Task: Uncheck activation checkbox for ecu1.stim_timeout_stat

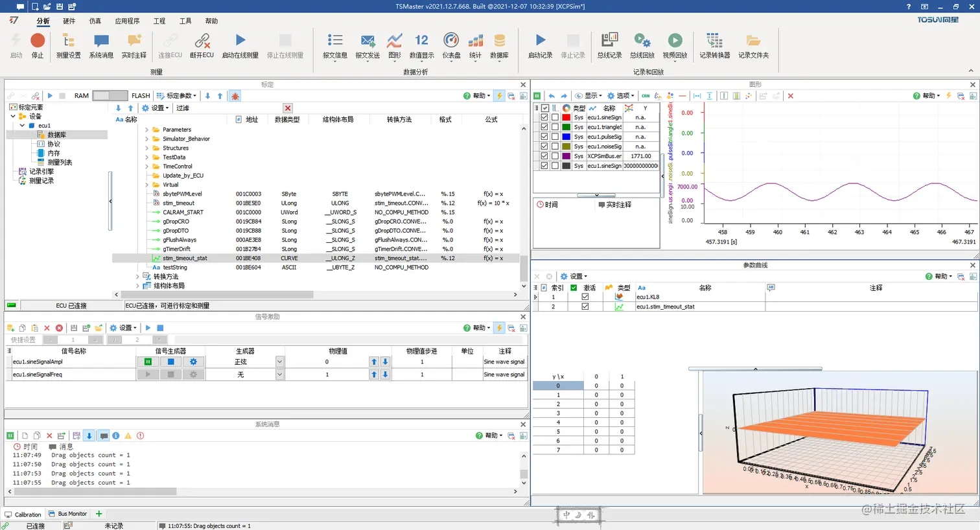Action: coord(585,306)
